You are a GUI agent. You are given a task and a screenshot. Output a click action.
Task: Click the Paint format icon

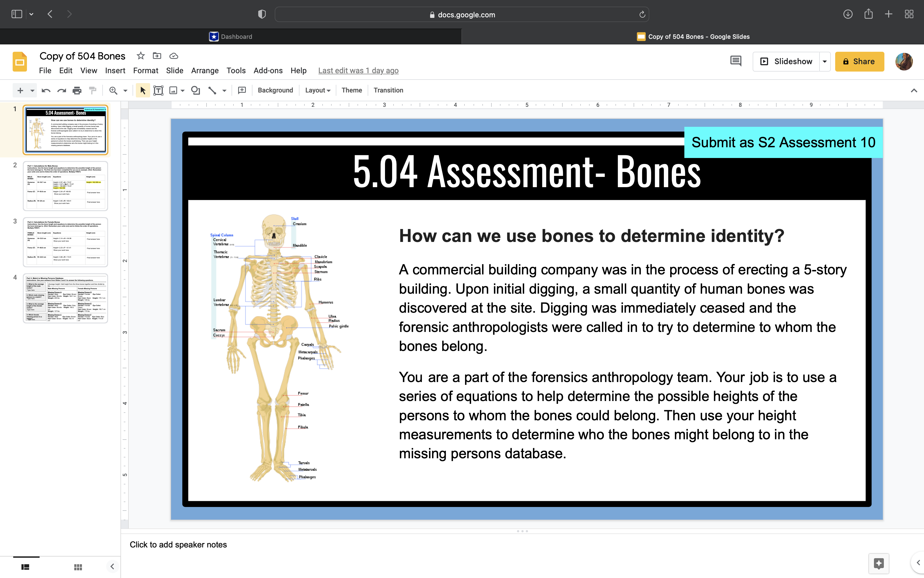coord(93,90)
